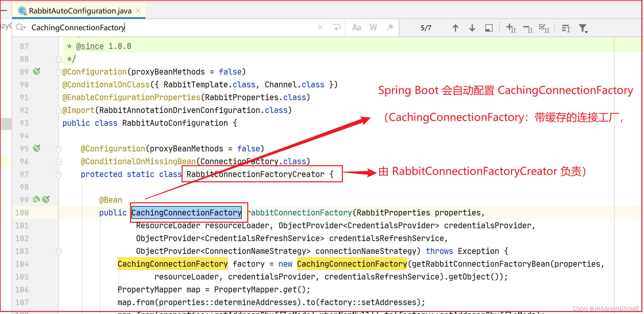Collapse method body fold at line 103
Screen dimensions: 644x314
[58, 251]
